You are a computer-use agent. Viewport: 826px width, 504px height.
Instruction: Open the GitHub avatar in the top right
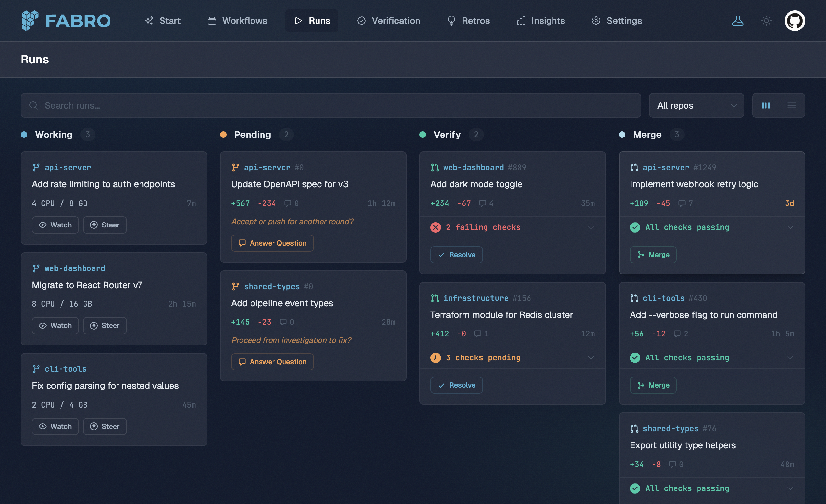795,21
